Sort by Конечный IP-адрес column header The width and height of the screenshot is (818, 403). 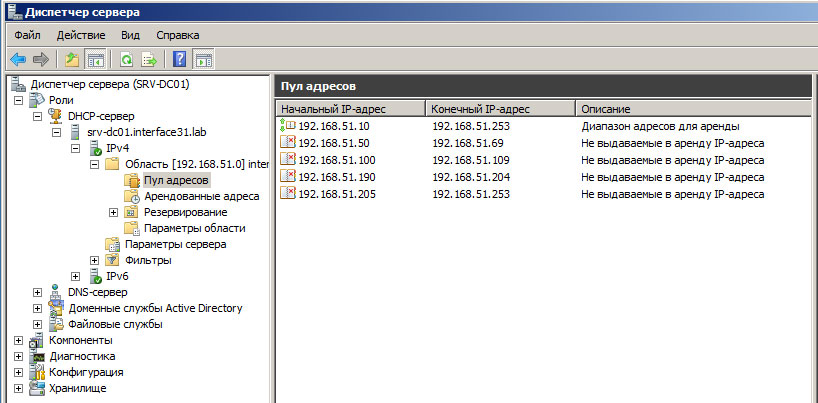(501, 109)
